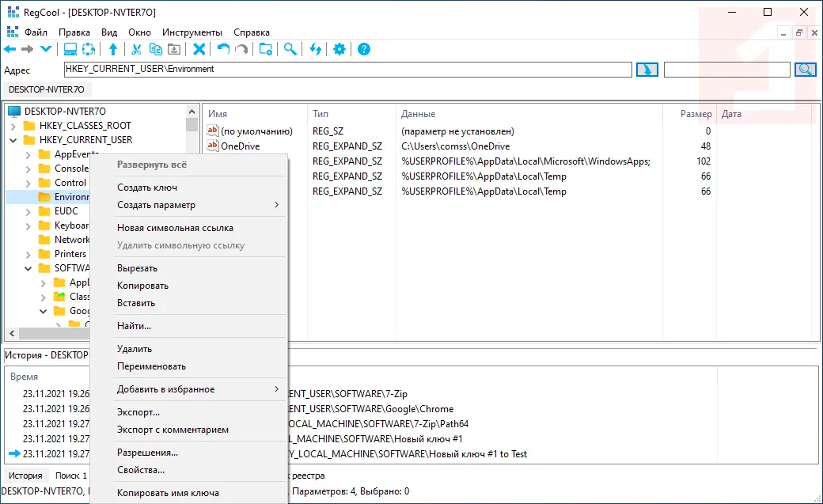Click the Copy icon in the toolbar

155,50
